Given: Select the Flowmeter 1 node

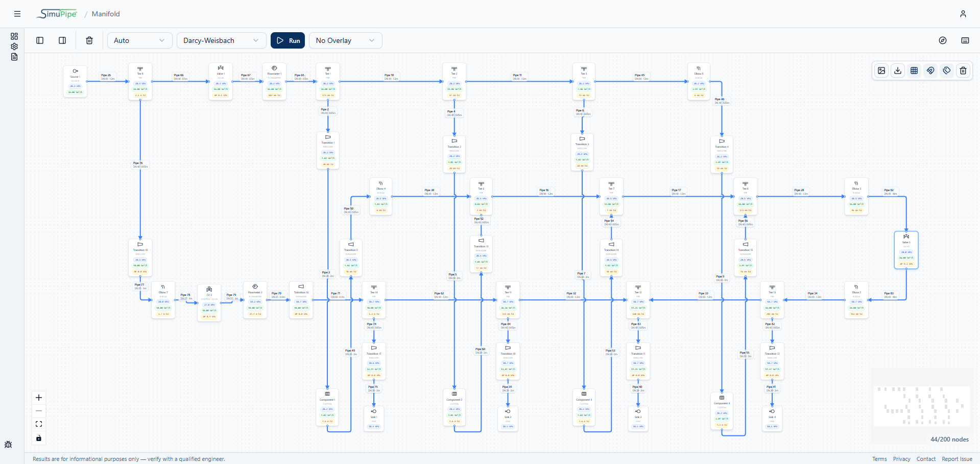Looking at the screenshot, I should pos(274,82).
